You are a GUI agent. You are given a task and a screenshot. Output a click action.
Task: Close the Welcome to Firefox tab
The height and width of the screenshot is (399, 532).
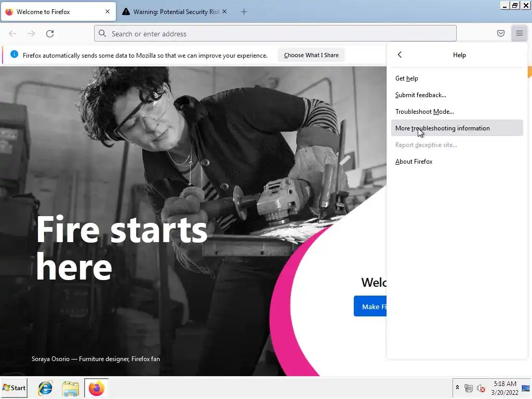click(108, 11)
